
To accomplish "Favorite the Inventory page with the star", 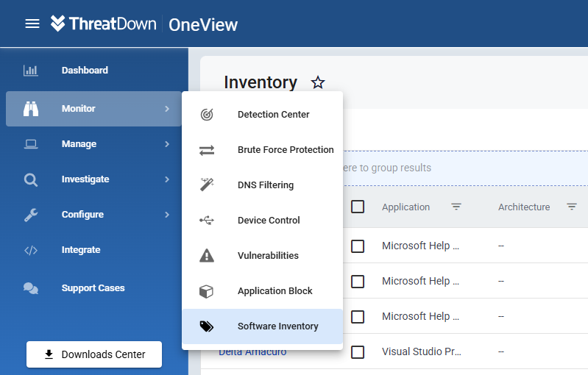I will pos(318,82).
